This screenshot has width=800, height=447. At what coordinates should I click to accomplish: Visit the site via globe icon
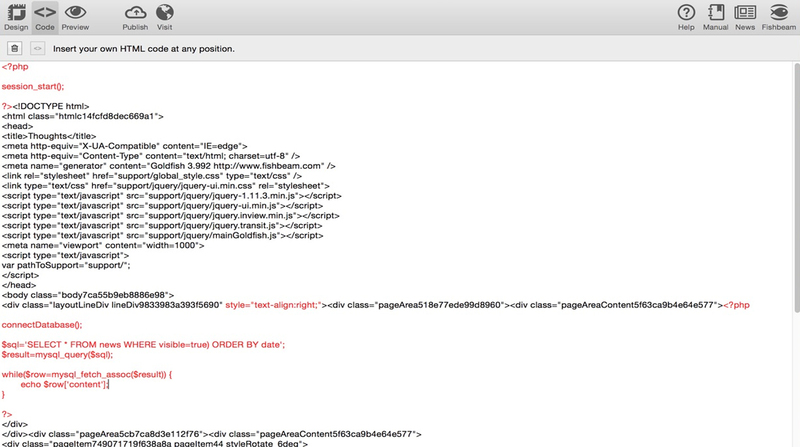coord(164,17)
